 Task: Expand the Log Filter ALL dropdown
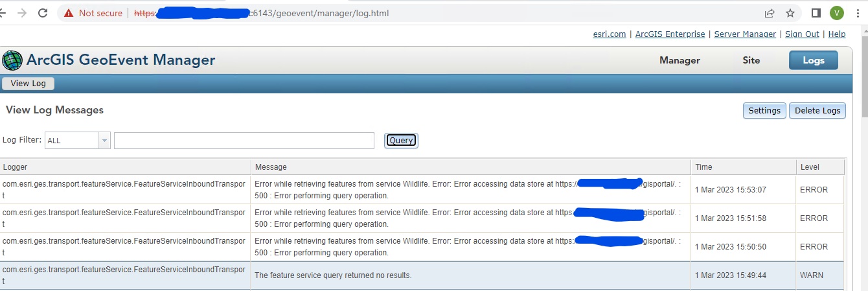point(104,140)
